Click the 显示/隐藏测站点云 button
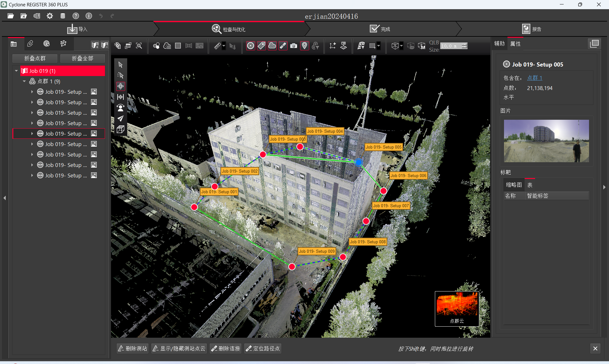609x364 pixels. coord(179,348)
